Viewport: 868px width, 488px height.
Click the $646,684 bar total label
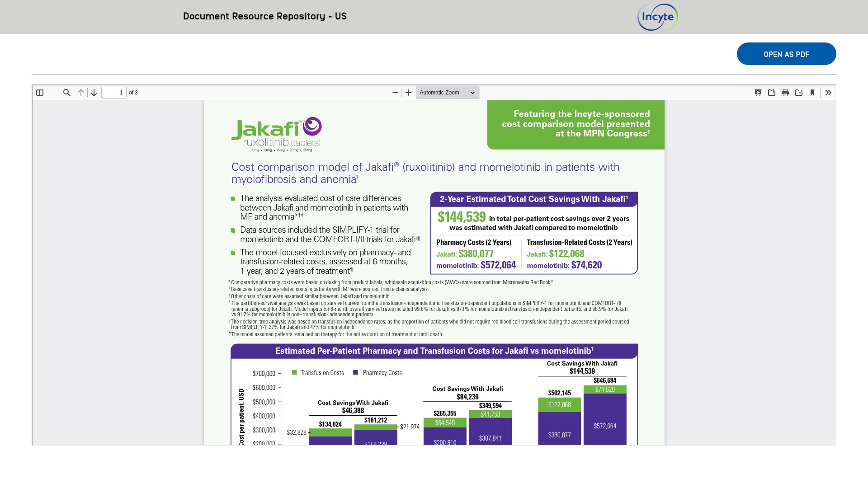605,380
